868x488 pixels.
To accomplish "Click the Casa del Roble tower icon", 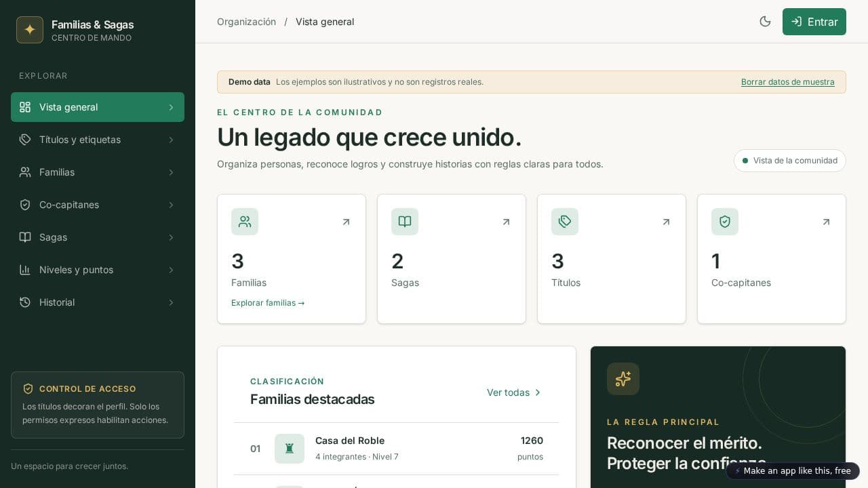I will pos(290,449).
